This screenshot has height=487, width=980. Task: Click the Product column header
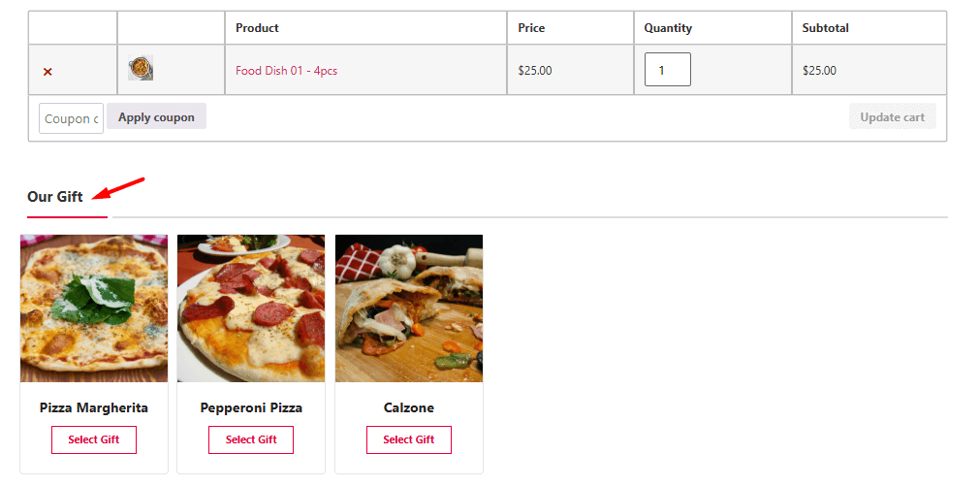[x=257, y=28]
